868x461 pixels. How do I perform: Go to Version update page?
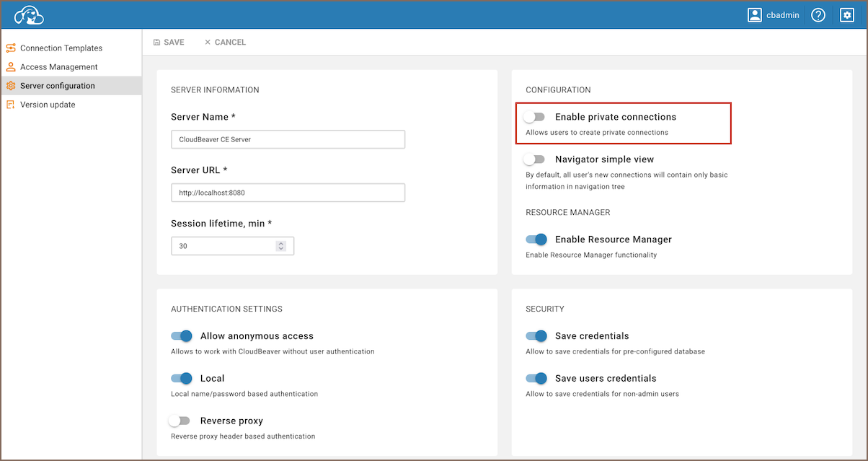(48, 105)
